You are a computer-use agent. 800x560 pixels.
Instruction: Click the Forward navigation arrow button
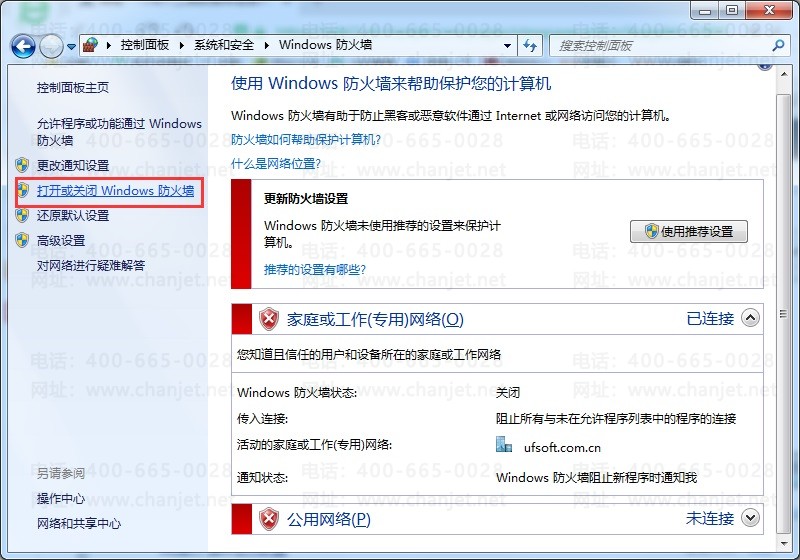coord(51,47)
